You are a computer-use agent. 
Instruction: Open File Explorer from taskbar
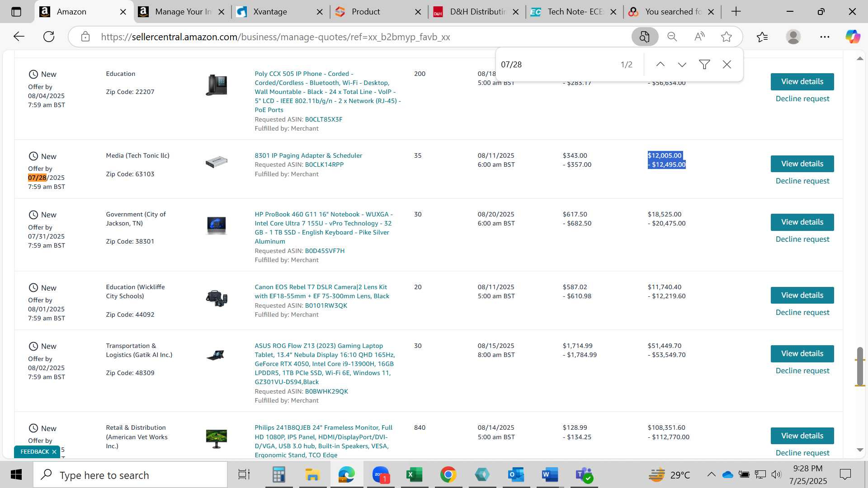tap(312, 475)
